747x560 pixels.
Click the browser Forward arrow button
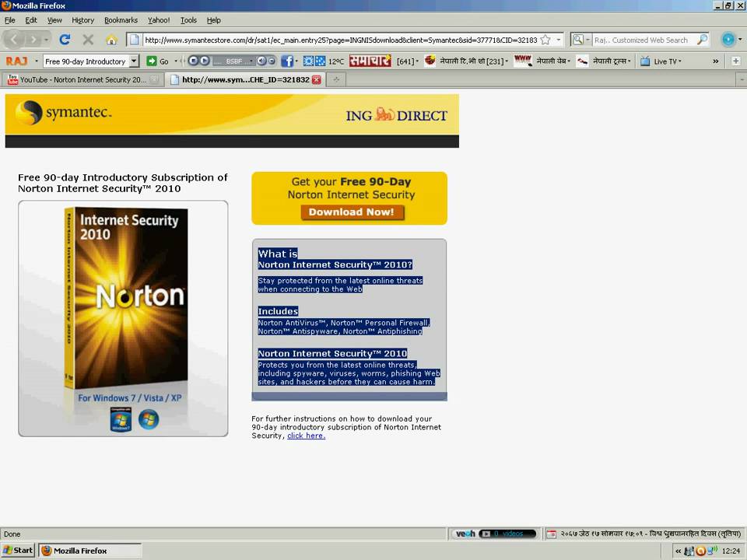33,40
